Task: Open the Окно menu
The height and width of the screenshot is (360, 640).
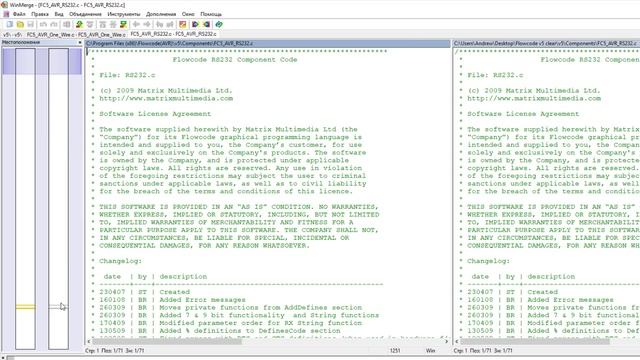Action: [x=188, y=14]
